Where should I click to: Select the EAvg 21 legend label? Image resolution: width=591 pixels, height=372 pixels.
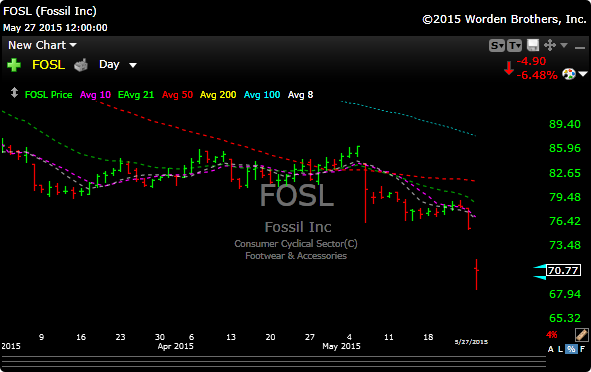coord(136,95)
